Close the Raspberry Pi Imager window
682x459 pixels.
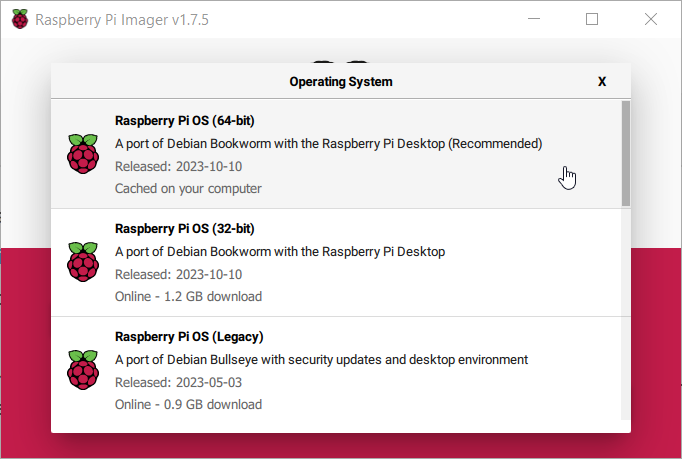point(651,19)
